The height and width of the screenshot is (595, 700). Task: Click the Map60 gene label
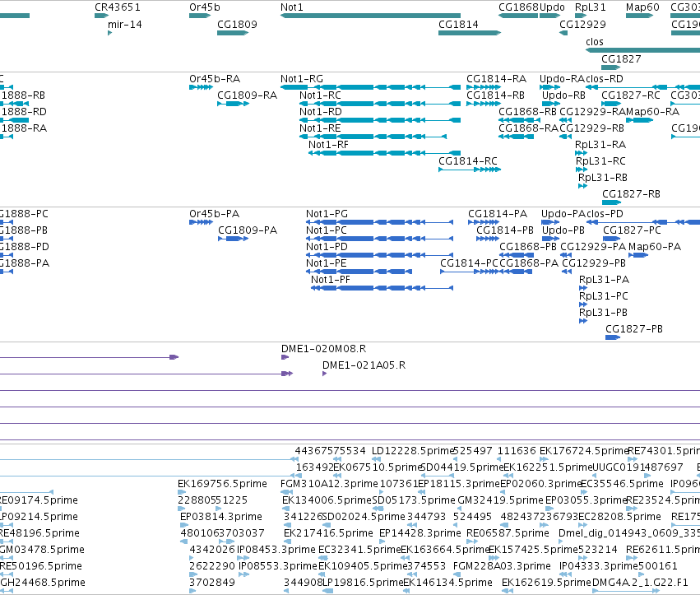pos(642,7)
